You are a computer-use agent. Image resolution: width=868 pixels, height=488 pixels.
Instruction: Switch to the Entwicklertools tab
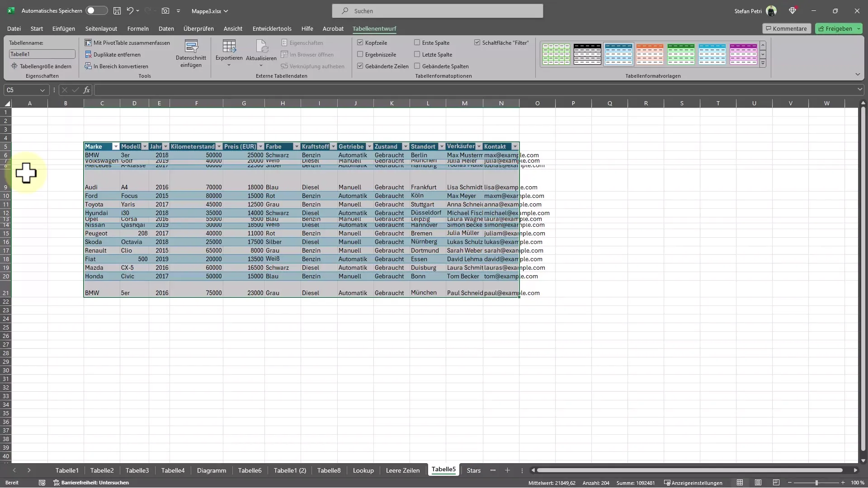point(272,28)
